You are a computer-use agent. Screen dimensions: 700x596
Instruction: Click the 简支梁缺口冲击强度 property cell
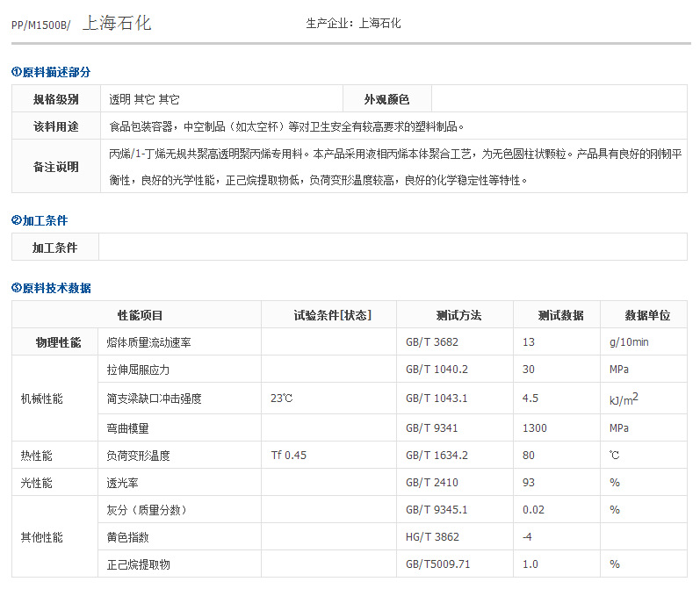(180, 399)
